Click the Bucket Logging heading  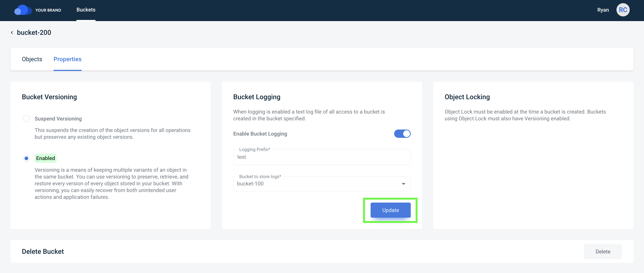[x=257, y=97]
